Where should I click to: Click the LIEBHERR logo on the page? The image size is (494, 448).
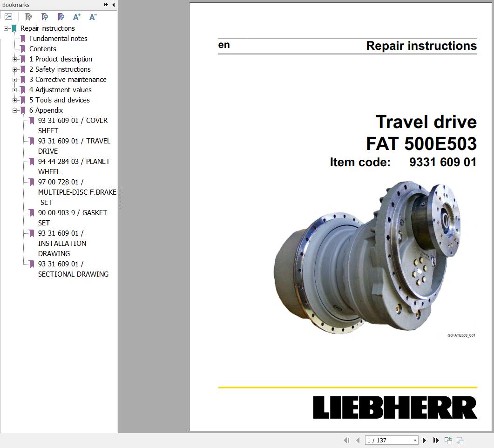tap(395, 407)
